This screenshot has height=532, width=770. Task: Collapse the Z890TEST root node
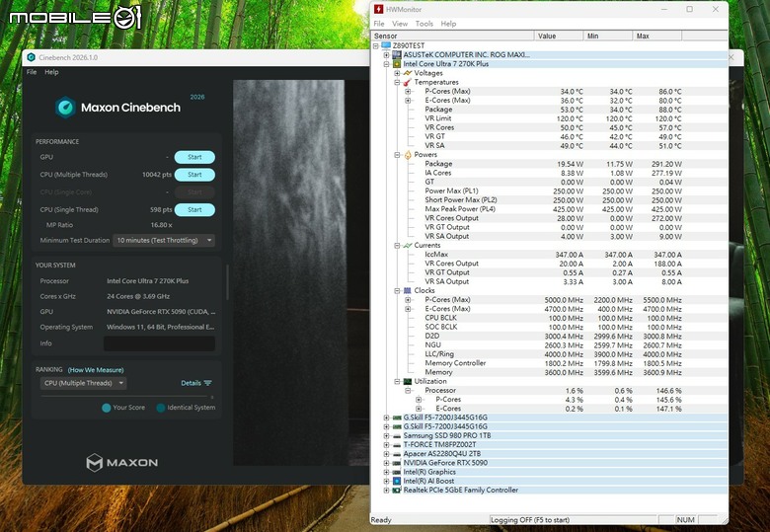(376, 45)
